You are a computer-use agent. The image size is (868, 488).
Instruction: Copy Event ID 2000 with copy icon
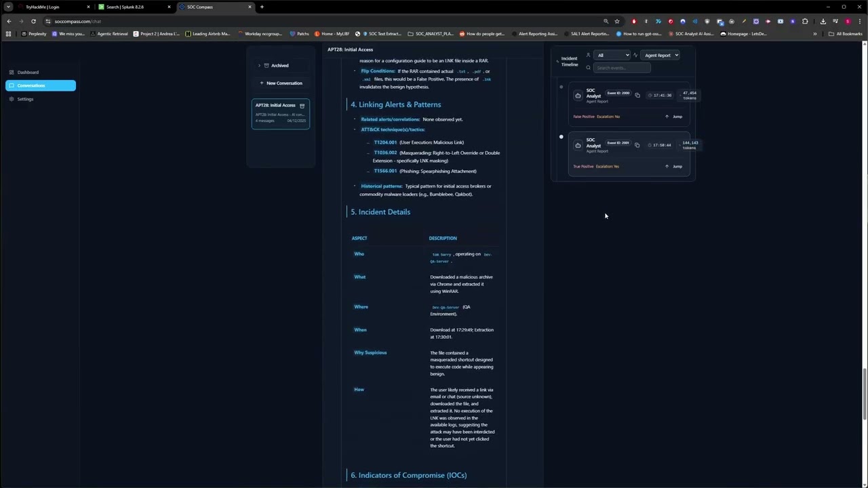637,95
